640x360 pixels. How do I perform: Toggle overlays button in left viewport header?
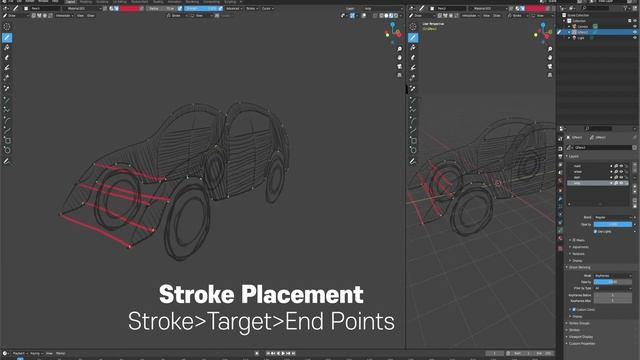(x=364, y=16)
